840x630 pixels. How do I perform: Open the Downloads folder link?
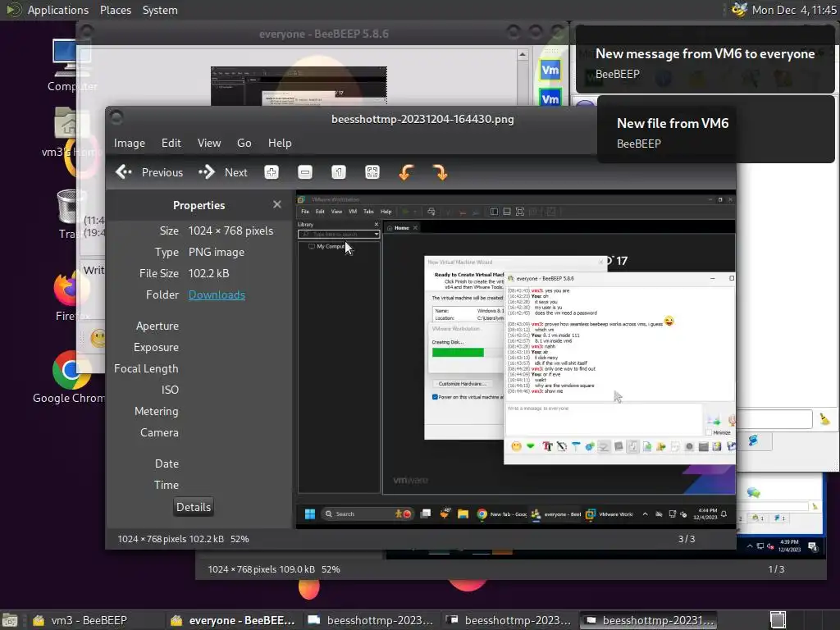pos(217,294)
